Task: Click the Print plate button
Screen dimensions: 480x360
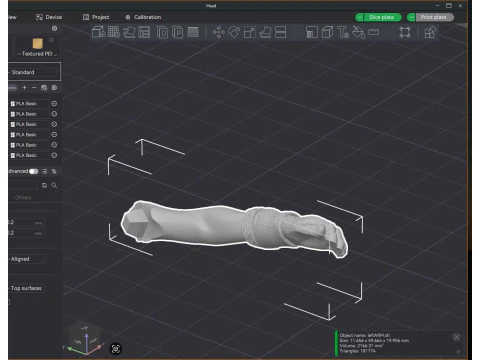Action: point(434,17)
